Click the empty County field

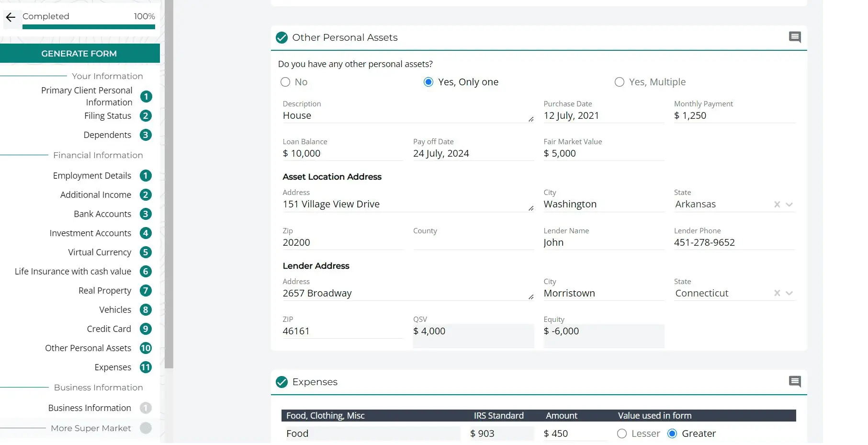473,242
